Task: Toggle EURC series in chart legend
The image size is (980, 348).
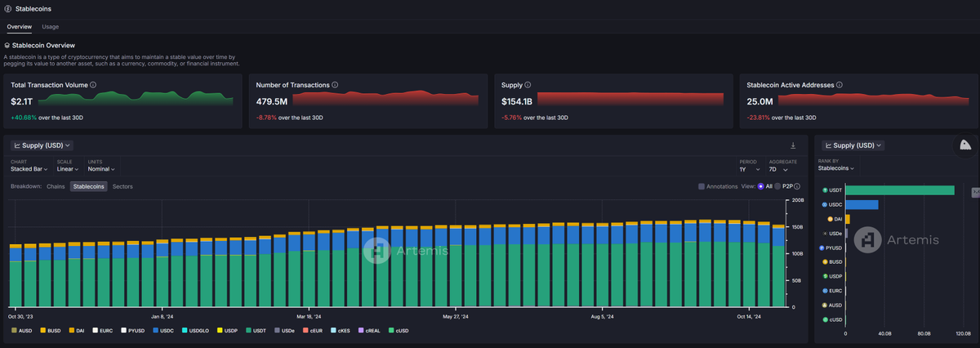Action: pos(105,330)
